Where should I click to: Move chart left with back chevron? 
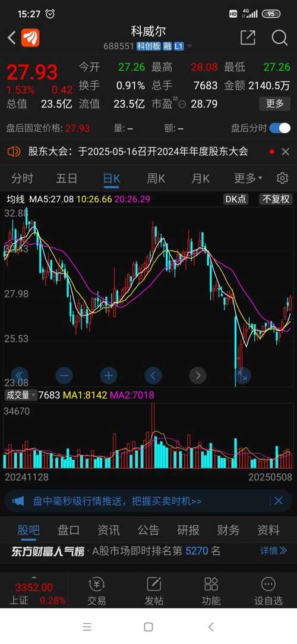[153, 375]
